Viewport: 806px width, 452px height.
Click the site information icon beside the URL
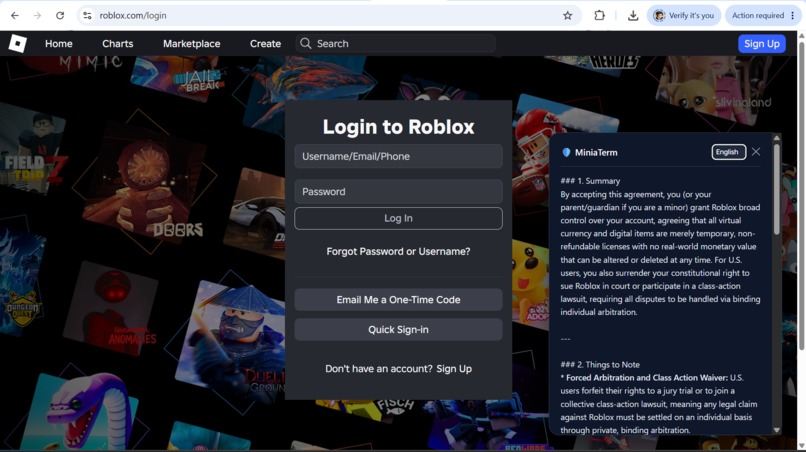(x=87, y=15)
